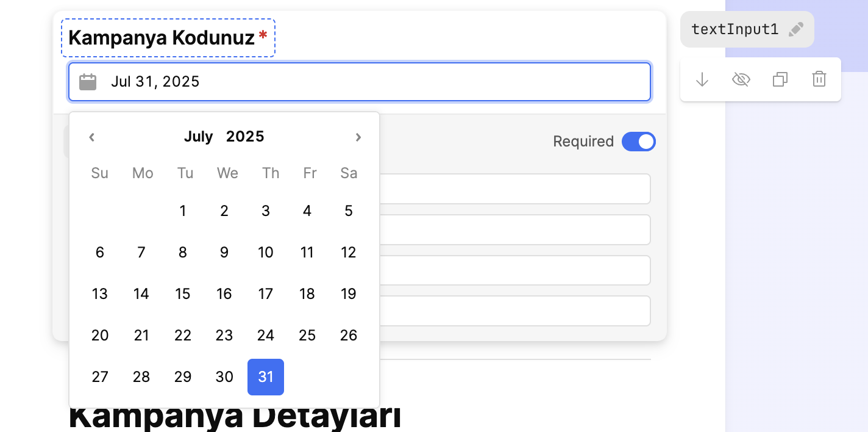Go to previous month in calendar
The image size is (868, 432).
(x=91, y=137)
